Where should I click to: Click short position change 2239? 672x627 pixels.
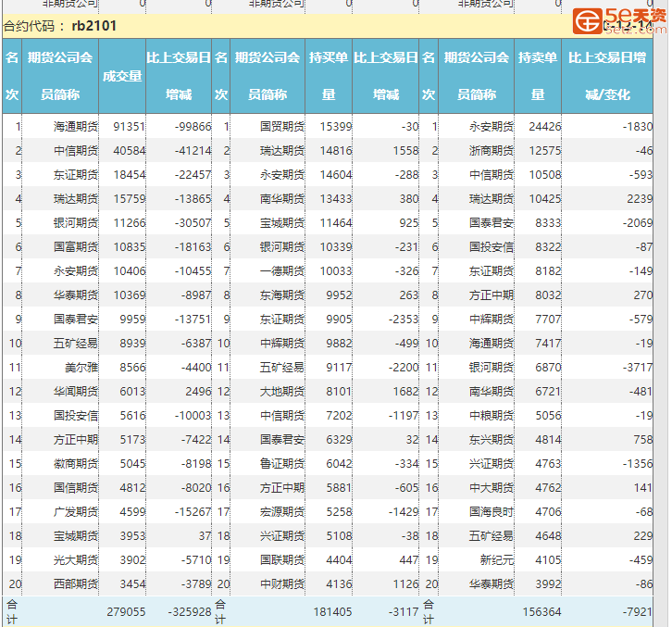(640, 198)
